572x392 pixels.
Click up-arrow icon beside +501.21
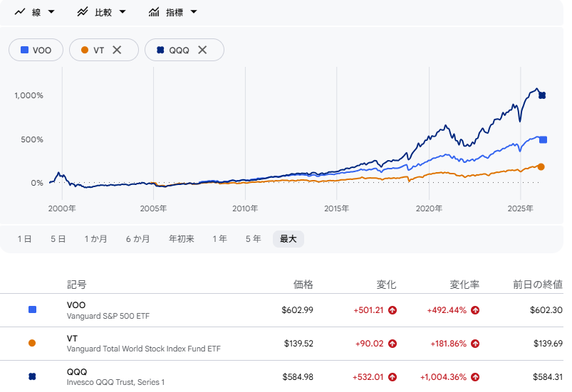click(392, 310)
